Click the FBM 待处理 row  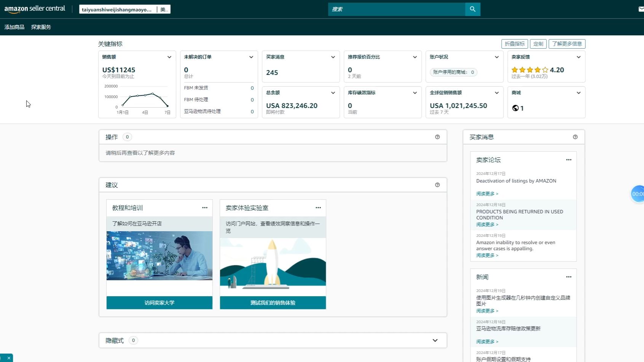click(x=219, y=100)
